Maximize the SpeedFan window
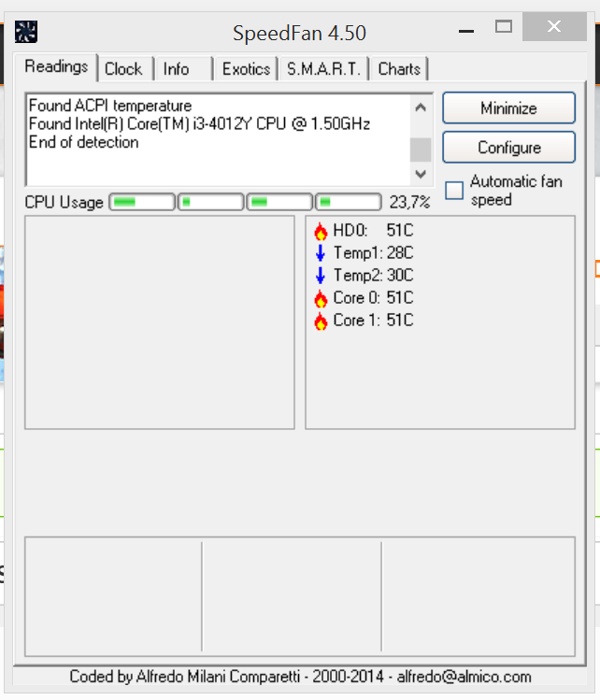The image size is (600, 700). pyautogui.click(x=504, y=26)
